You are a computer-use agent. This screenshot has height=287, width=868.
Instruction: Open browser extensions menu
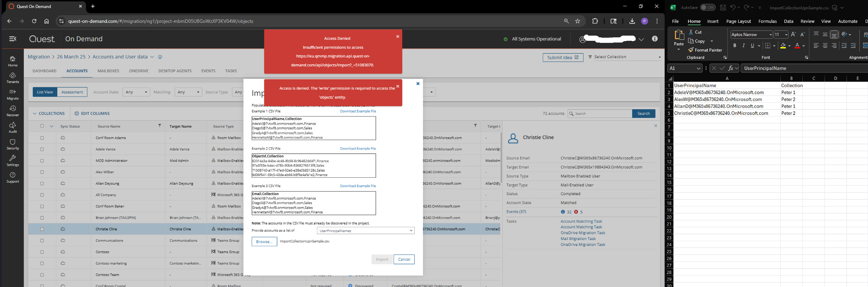pyautogui.click(x=595, y=21)
